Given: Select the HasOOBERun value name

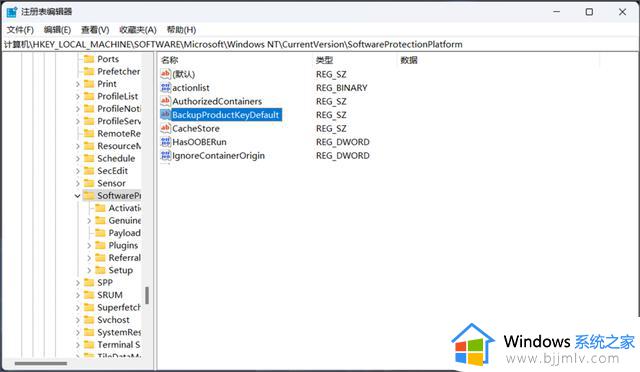Looking at the screenshot, I should coord(199,142).
